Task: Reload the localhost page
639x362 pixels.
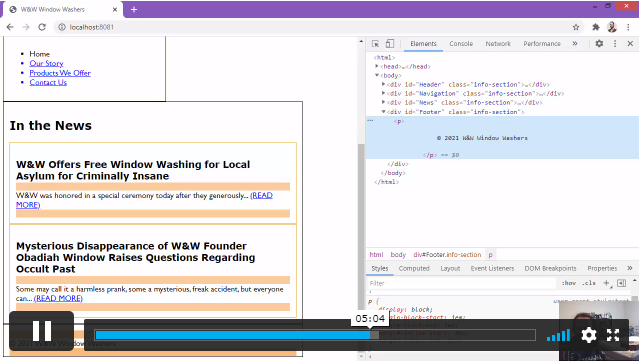Action: pos(42,27)
